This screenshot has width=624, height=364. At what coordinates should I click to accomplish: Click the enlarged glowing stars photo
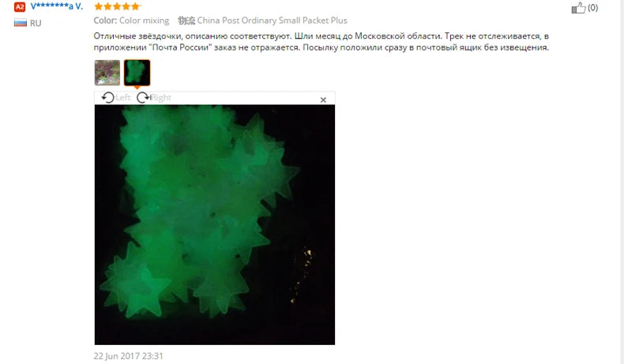[x=215, y=225]
